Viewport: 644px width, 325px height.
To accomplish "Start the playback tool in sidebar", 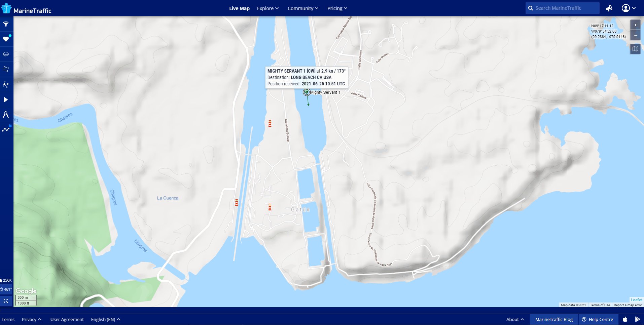I will [6, 99].
